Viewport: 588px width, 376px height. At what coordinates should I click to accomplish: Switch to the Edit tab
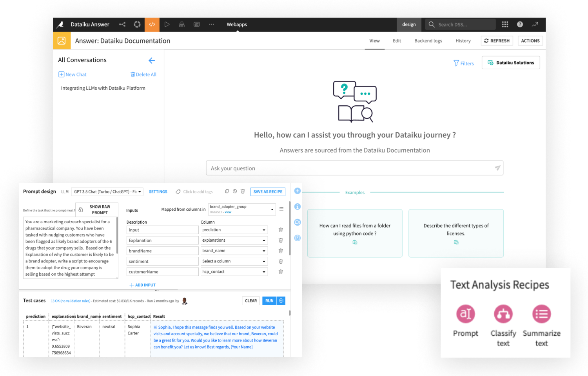tap(397, 40)
